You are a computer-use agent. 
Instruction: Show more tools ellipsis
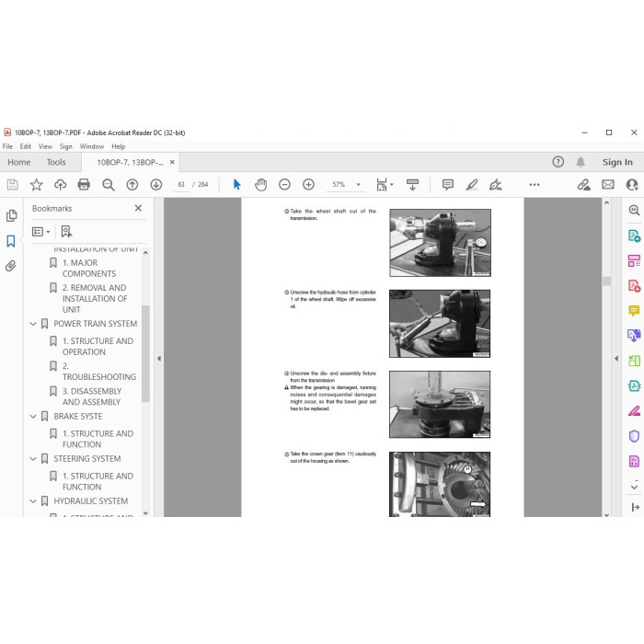point(535,185)
